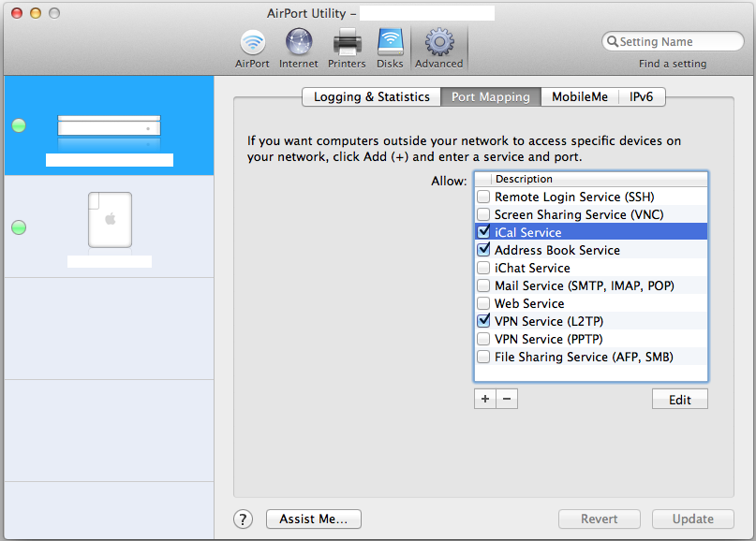Open the Internet settings toolbar icon
Screen dimensions: 756x541
(x=299, y=49)
